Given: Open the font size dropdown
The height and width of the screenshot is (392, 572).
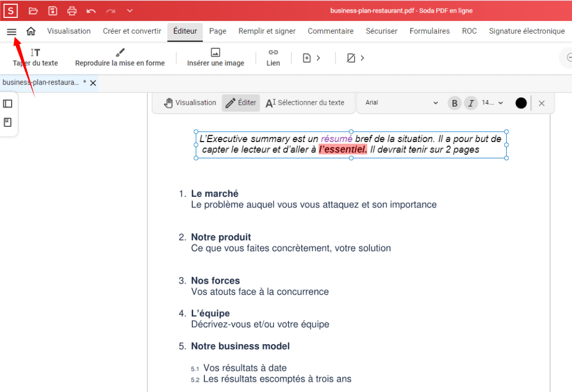Looking at the screenshot, I should click(x=492, y=103).
